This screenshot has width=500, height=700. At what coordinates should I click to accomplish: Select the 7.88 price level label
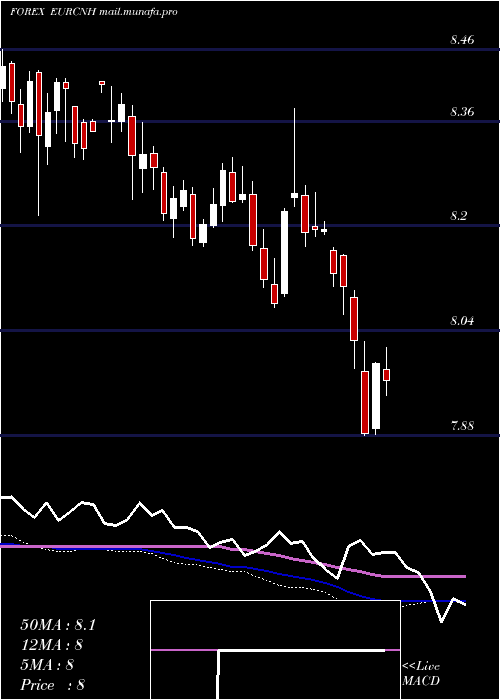(x=462, y=425)
